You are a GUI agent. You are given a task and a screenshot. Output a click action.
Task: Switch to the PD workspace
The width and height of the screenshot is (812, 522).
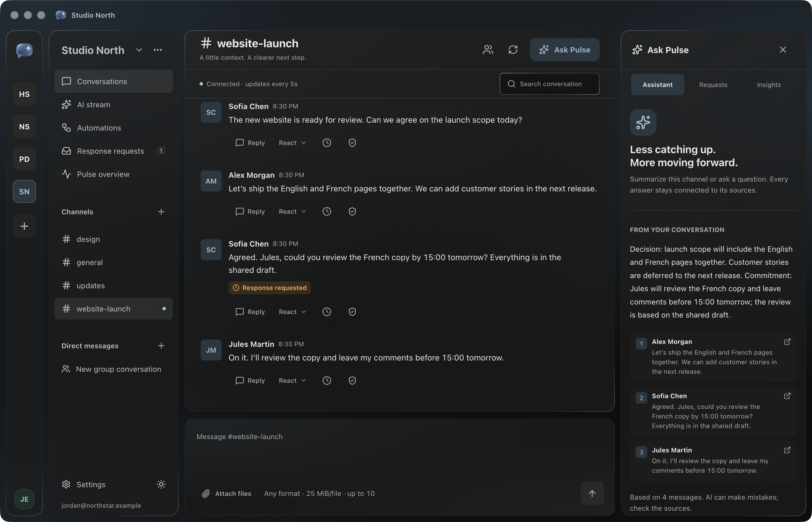click(x=24, y=159)
